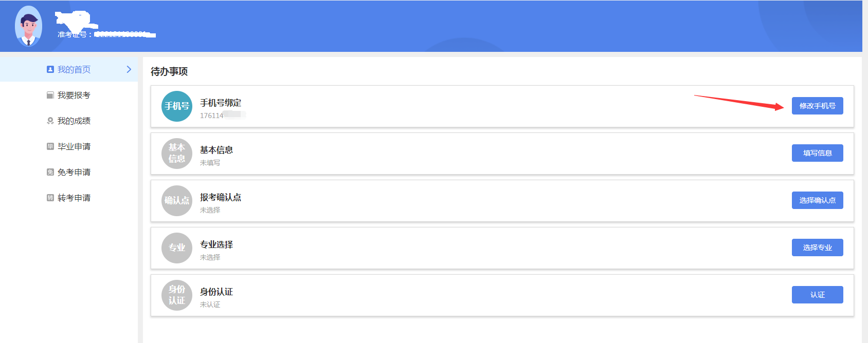
Task: Expand the 我的首页 chevron arrow
Action: point(129,69)
